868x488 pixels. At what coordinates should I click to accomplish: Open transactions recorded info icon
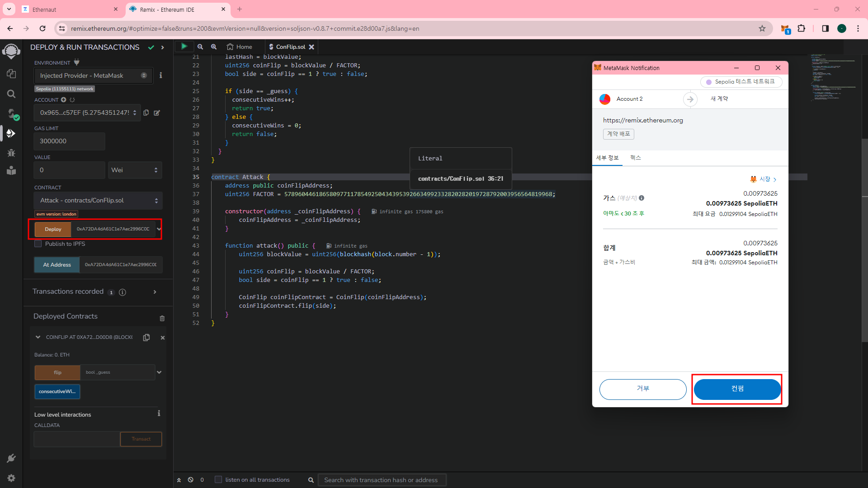123,292
